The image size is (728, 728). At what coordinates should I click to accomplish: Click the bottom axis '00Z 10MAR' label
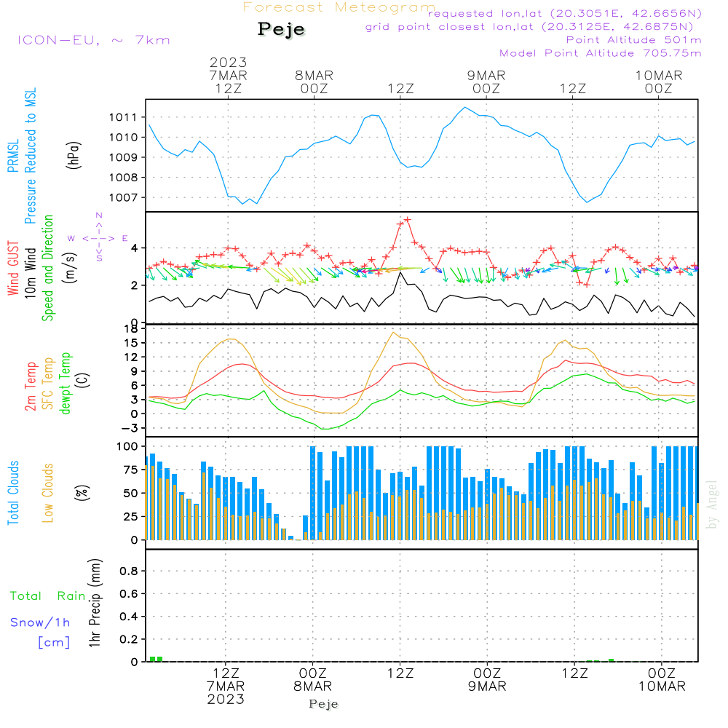[662, 680]
